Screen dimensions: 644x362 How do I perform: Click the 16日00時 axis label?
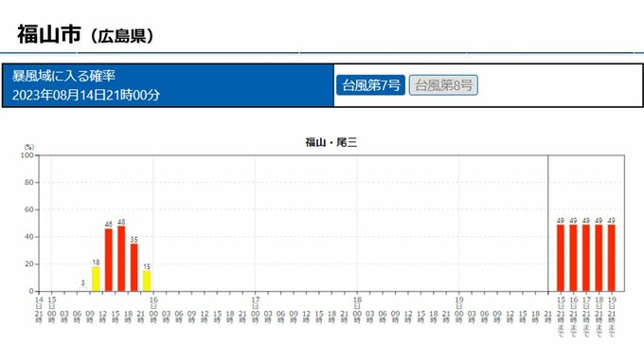[x=153, y=310]
